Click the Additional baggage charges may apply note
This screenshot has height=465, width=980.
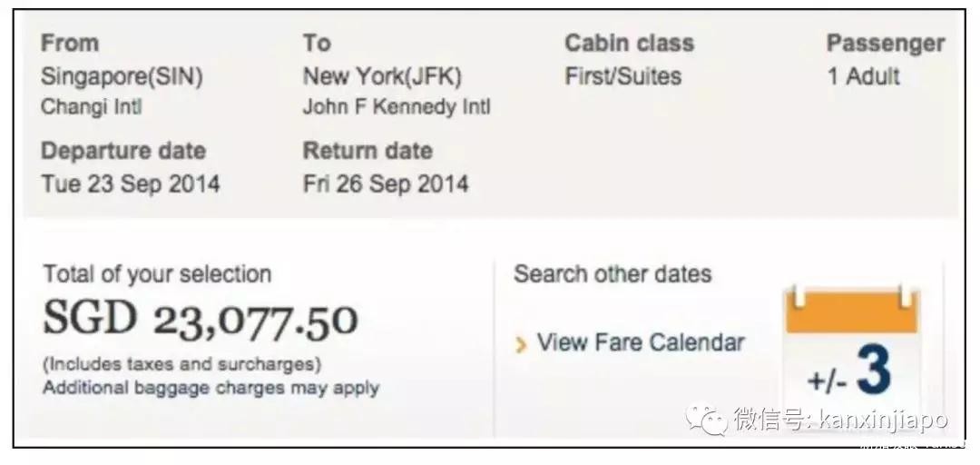click(211, 388)
